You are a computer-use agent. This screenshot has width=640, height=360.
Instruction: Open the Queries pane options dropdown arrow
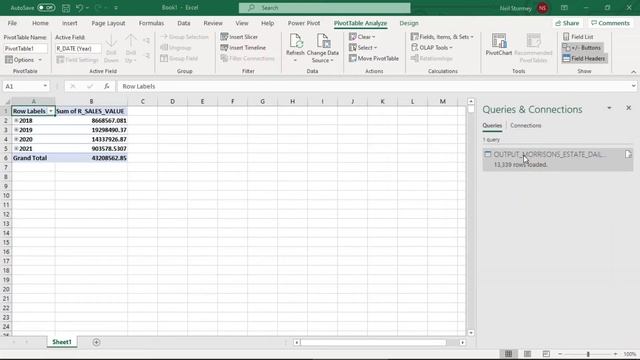coord(609,108)
